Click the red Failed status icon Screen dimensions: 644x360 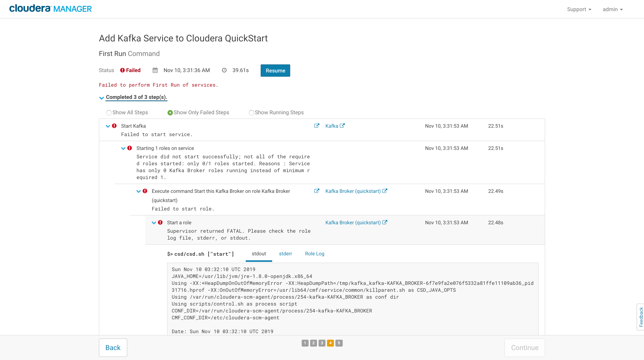click(122, 70)
